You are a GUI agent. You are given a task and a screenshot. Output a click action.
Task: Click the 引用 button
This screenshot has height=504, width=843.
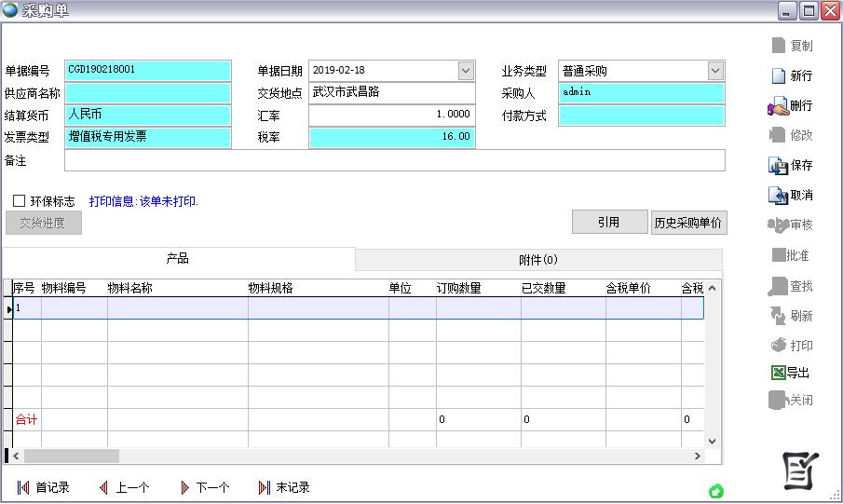pyautogui.click(x=609, y=222)
